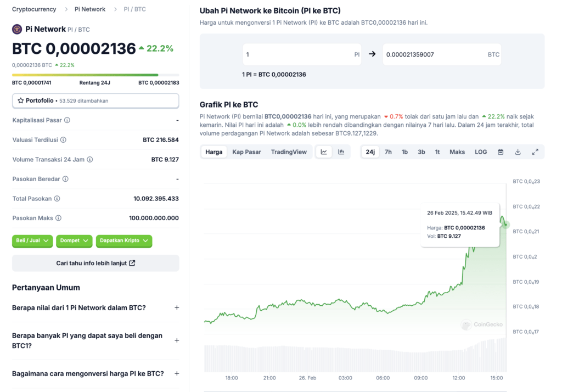Image resolution: width=562 pixels, height=392 pixels.
Task: Click the '100.000.000.000' max supply value
Action: point(154,218)
